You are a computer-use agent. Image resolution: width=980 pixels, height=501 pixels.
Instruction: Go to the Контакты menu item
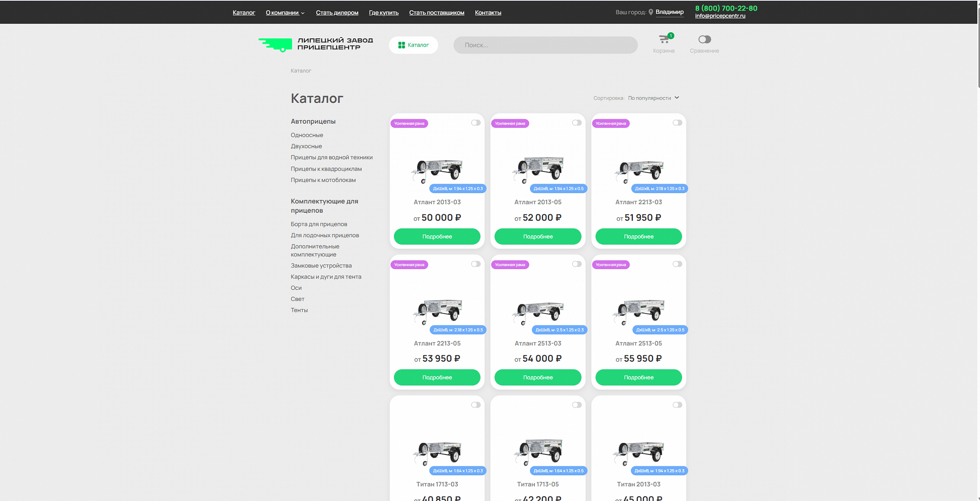488,13
